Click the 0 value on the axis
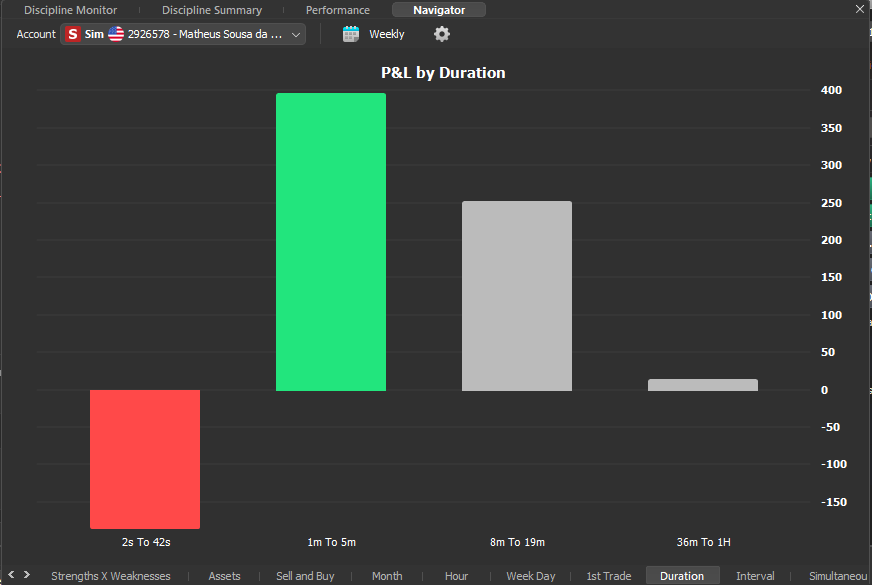Image resolution: width=872 pixels, height=585 pixels. click(824, 390)
